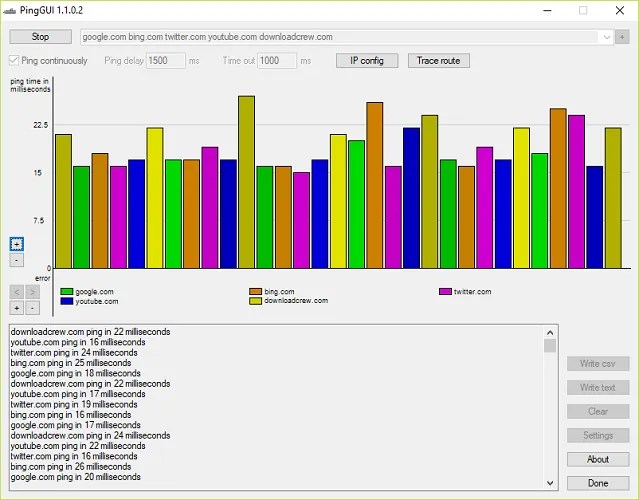Click the olive downloadcrew.com legend swatch

(255, 301)
